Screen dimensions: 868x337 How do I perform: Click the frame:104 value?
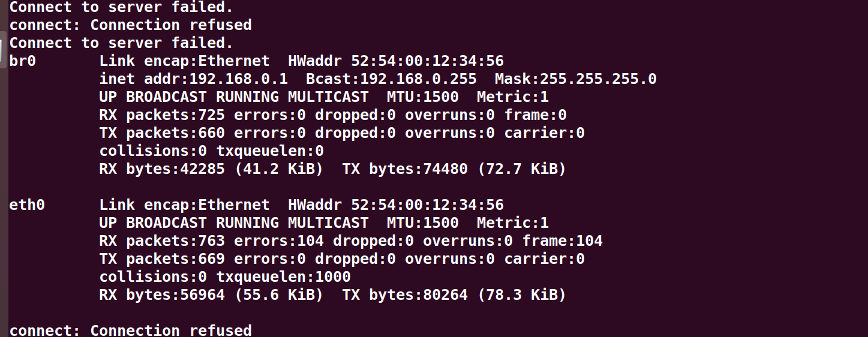click(x=562, y=241)
